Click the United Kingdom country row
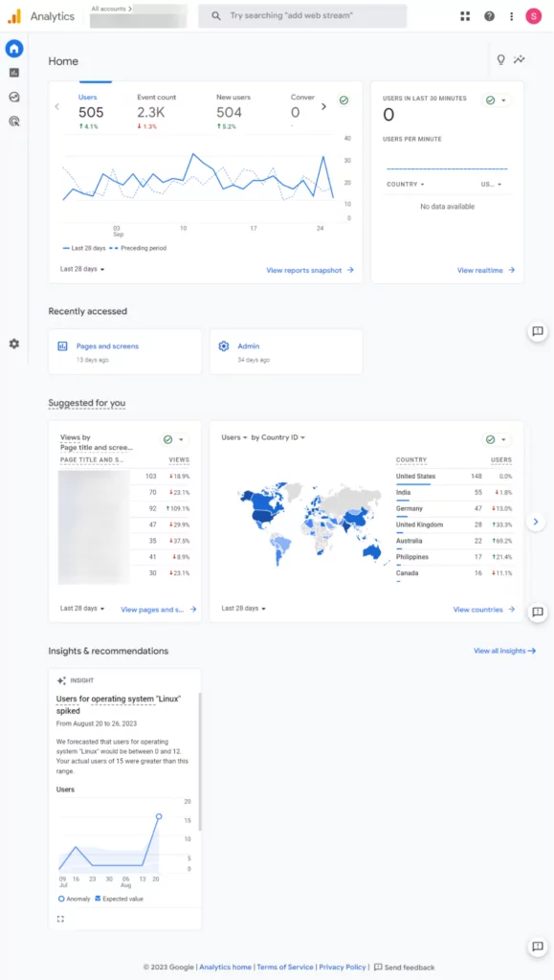 pyautogui.click(x=454, y=525)
